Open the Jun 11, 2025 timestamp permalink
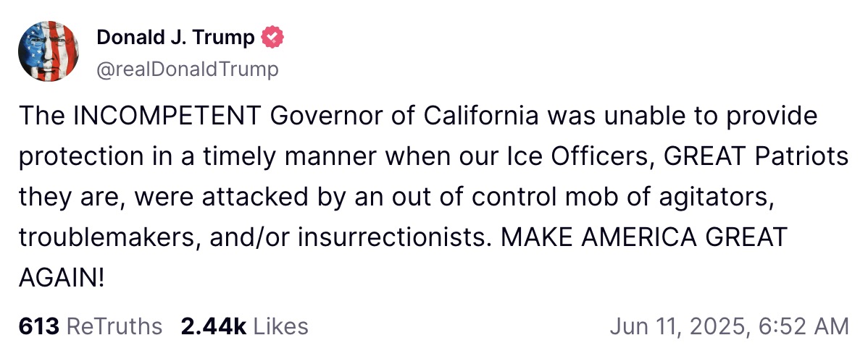Viewport: 868px width, 356px height. 729,326
